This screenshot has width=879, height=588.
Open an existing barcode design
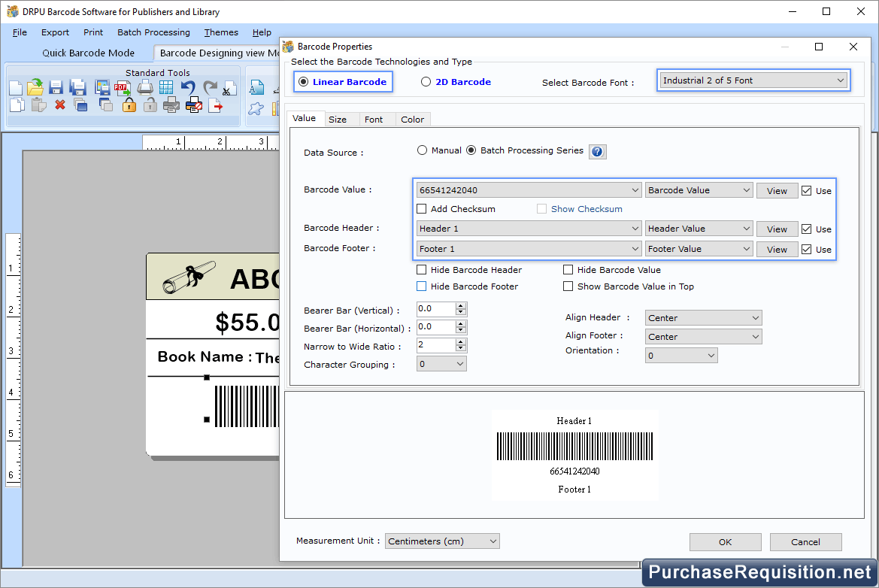click(x=35, y=87)
